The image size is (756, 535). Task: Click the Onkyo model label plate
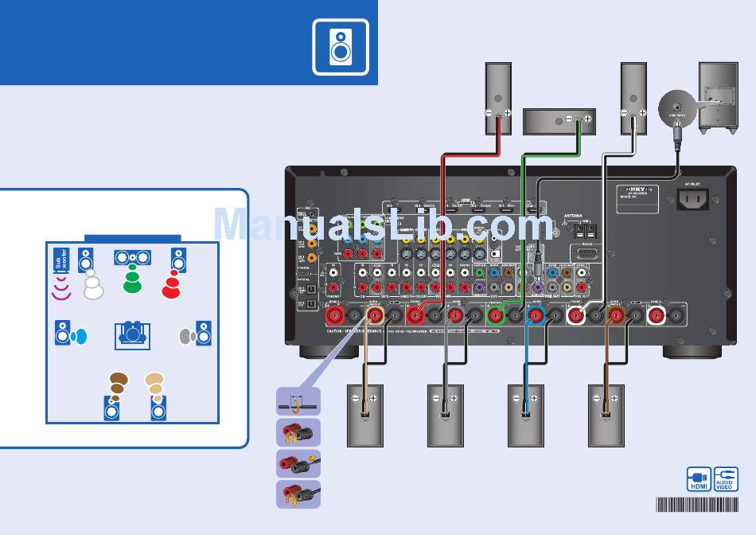tap(637, 199)
